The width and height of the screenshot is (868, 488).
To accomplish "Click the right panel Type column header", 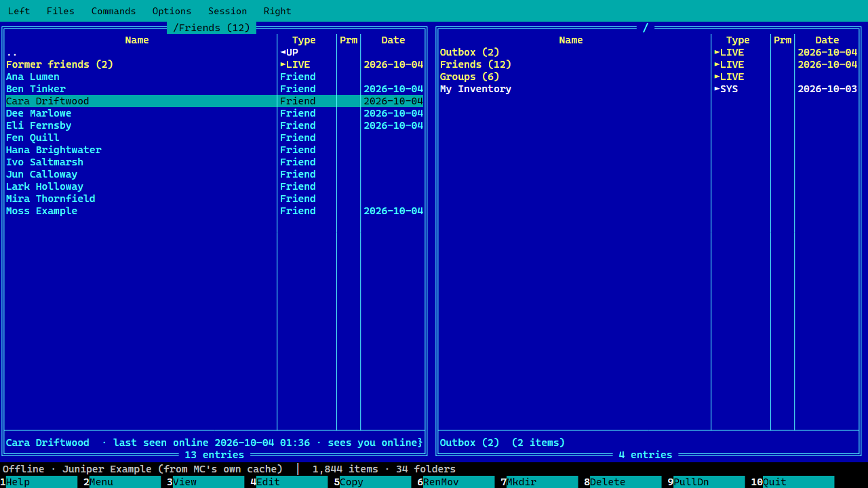I will pyautogui.click(x=738, y=40).
